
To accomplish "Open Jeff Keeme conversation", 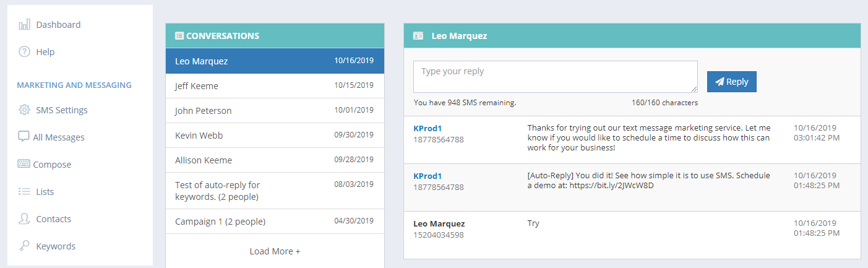I will coord(275,85).
